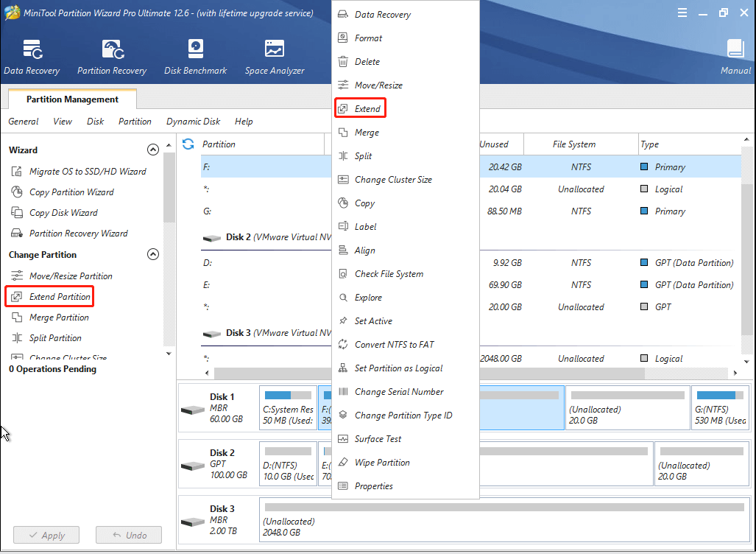
Task: Collapse the Change Partition section
Action: (153, 254)
